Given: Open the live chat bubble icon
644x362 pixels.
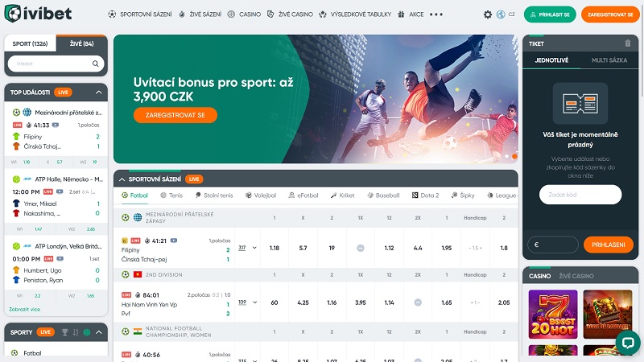Looking at the screenshot, I should pos(628,343).
